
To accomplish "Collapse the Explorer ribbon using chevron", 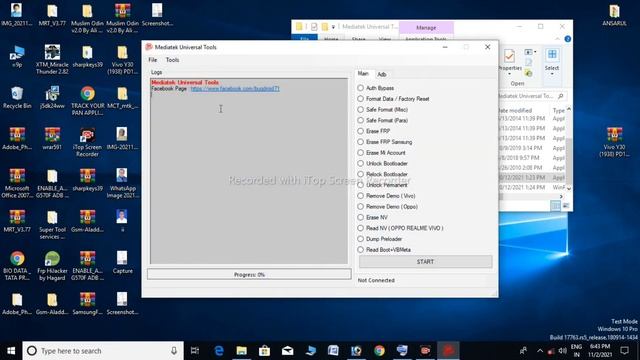I will pyautogui.click(x=558, y=39).
